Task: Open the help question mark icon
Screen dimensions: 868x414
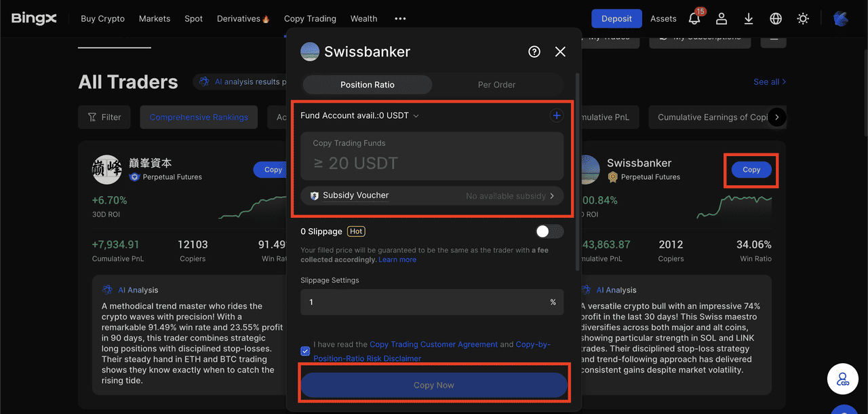Action: [534, 52]
